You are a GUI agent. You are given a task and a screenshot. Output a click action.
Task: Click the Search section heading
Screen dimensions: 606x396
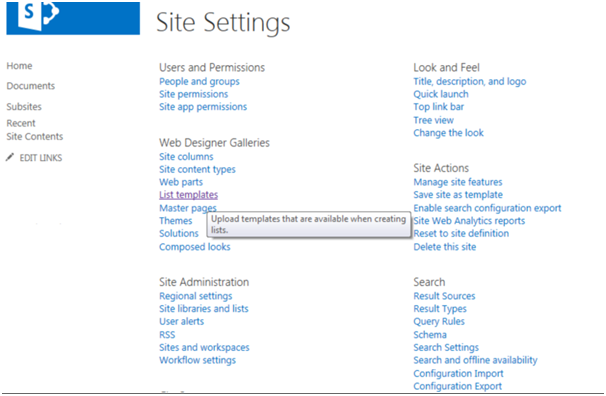click(429, 282)
